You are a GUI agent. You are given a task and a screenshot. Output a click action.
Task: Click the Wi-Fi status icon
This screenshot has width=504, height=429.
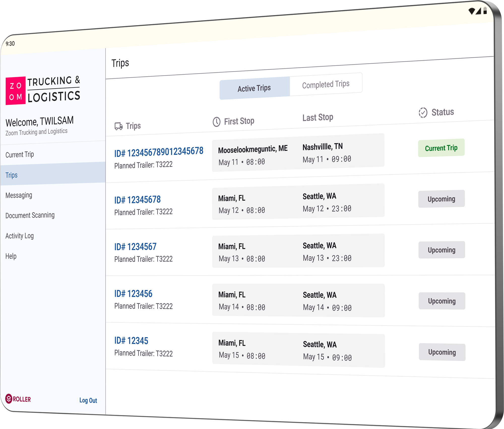(x=471, y=11)
